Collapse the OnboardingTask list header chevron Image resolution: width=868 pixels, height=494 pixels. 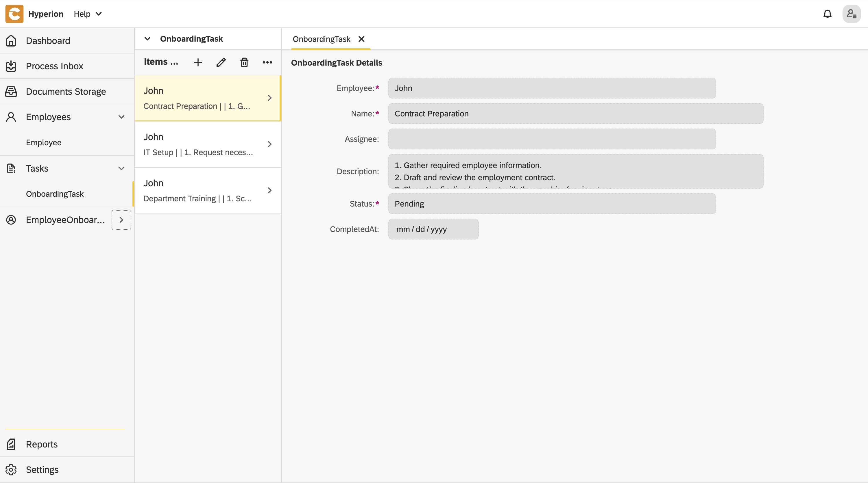[x=147, y=39]
